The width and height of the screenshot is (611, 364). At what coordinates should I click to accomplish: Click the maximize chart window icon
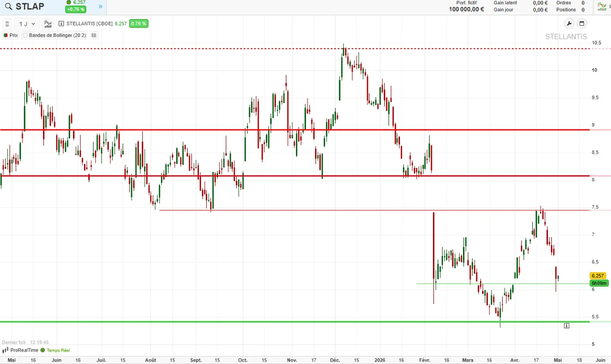(581, 24)
